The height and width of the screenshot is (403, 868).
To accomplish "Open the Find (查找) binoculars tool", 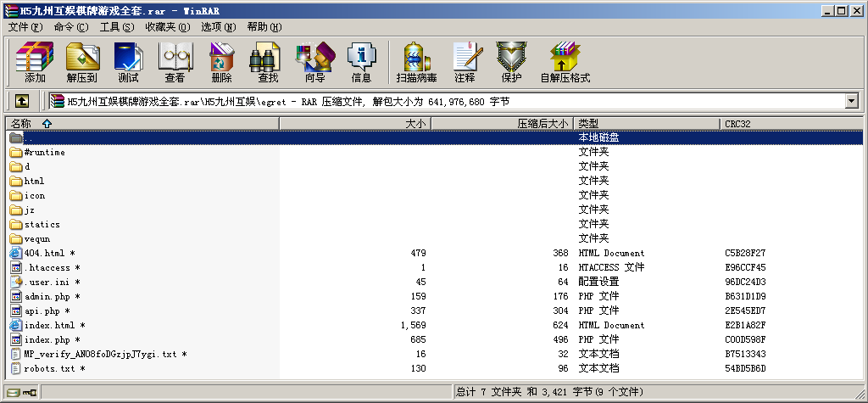I will coord(268,62).
